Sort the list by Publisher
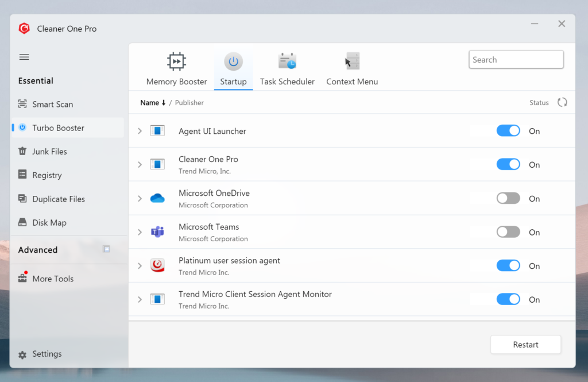588x382 pixels. coord(189,103)
